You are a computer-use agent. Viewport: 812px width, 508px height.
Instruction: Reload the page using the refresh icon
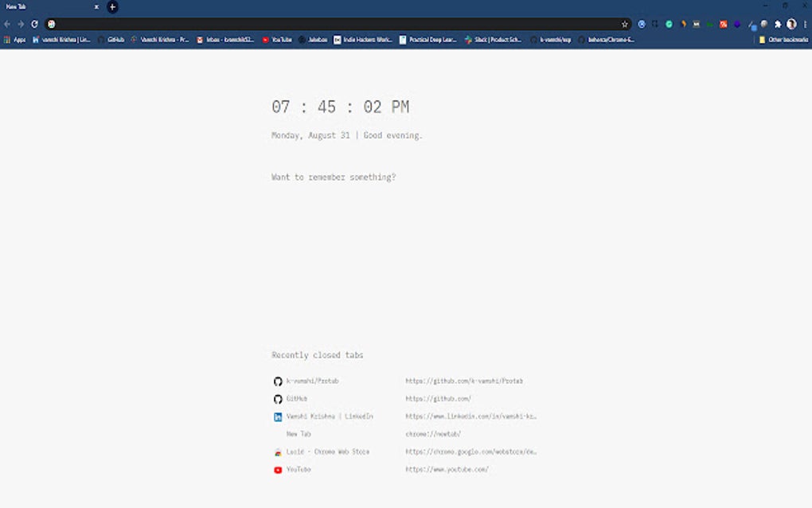[34, 24]
